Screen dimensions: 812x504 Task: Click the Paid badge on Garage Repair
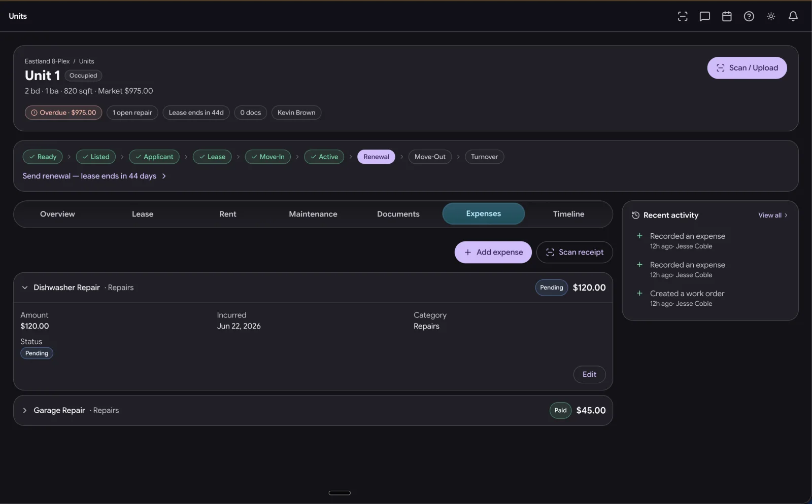560,410
